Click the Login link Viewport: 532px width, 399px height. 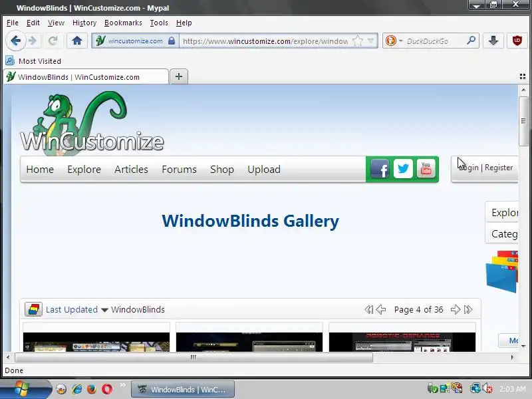click(469, 168)
